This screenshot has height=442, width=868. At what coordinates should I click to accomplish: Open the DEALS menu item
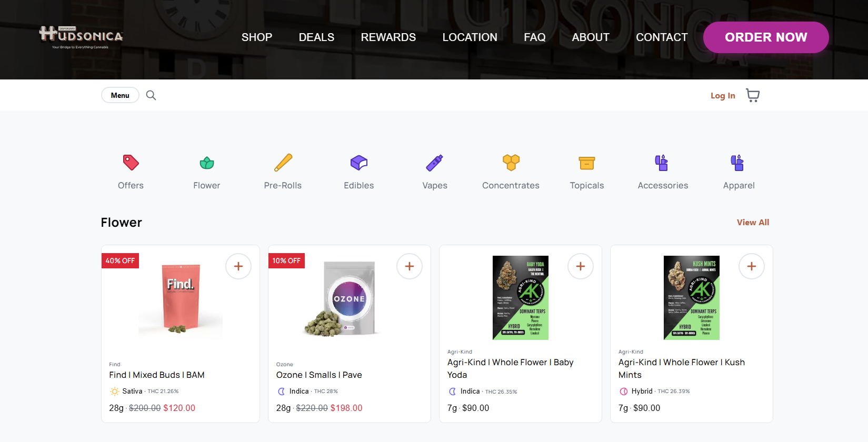pos(316,37)
